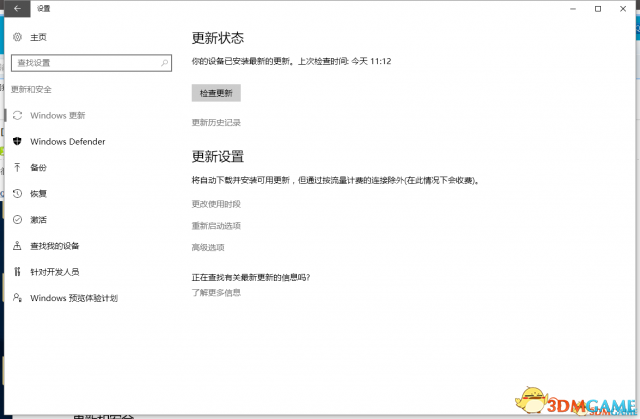
Task: Maximize the Settings window
Action: pyautogui.click(x=598, y=9)
